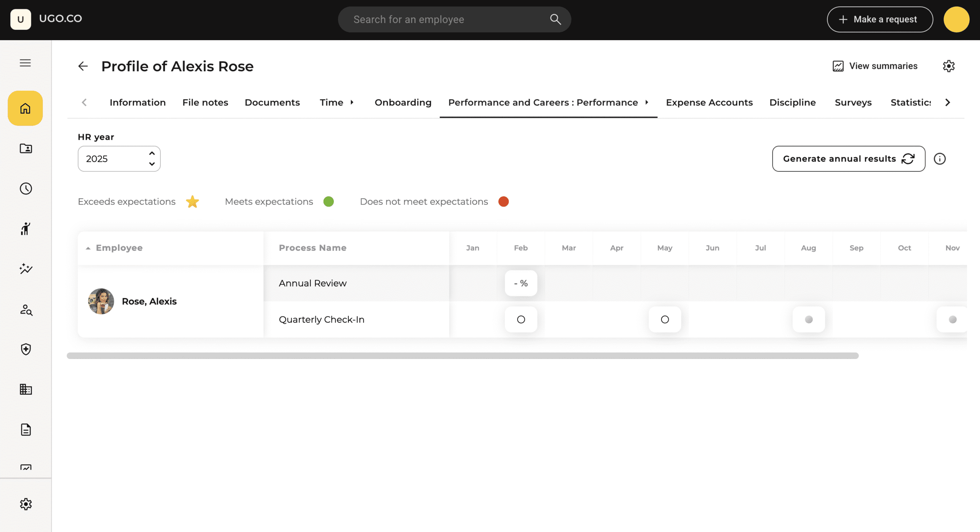Switch to the Expense Accounts tab
Viewport: 980px width, 532px height.
[709, 103]
